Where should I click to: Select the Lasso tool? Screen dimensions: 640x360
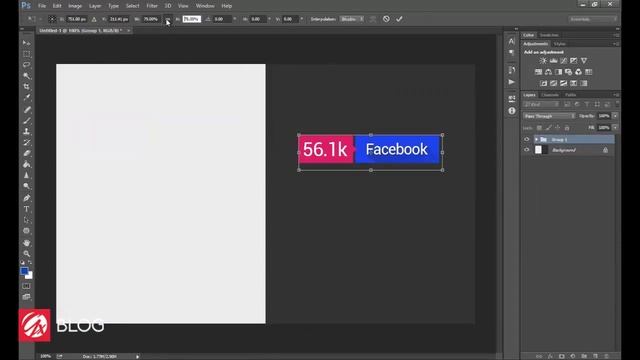[27, 64]
